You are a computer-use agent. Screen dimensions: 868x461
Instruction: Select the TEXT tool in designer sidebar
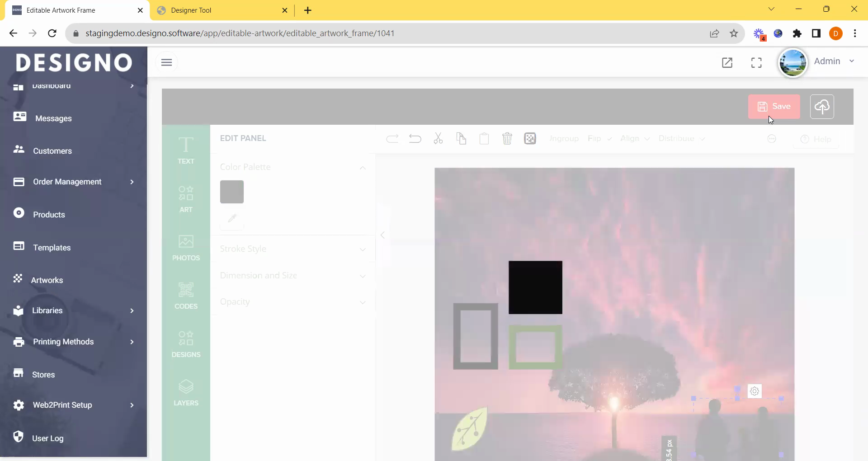coord(186,150)
